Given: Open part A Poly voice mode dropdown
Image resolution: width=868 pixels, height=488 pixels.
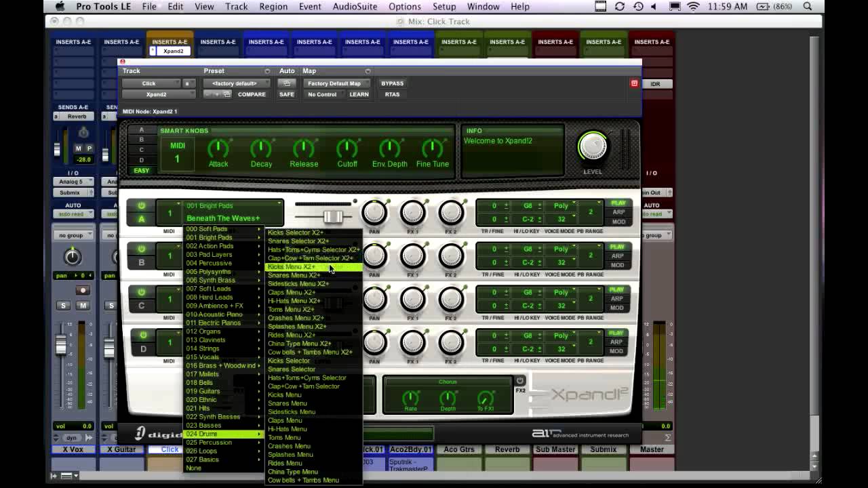Looking at the screenshot, I should 561,205.
